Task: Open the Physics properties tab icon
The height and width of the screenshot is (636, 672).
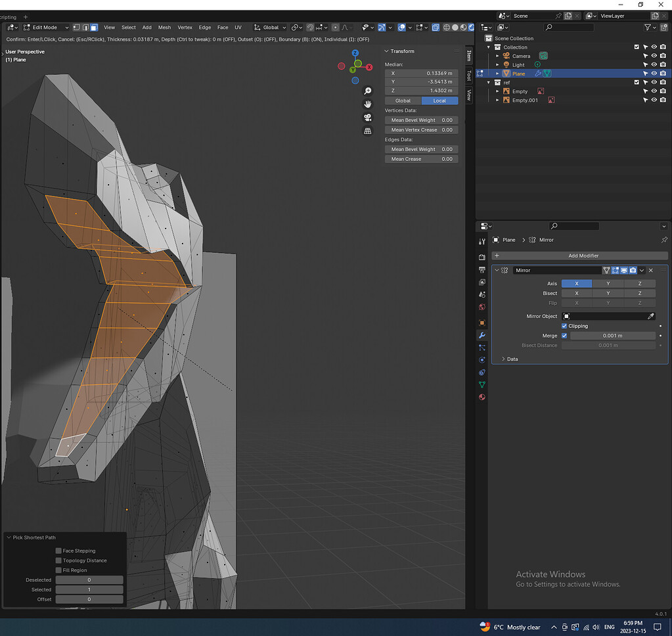Action: pos(482,360)
